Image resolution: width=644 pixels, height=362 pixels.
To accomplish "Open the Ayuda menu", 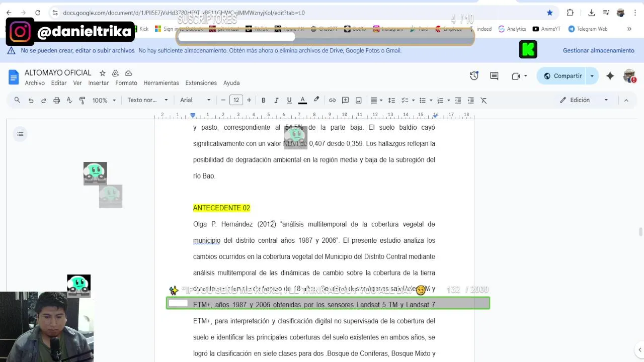I will click(231, 83).
